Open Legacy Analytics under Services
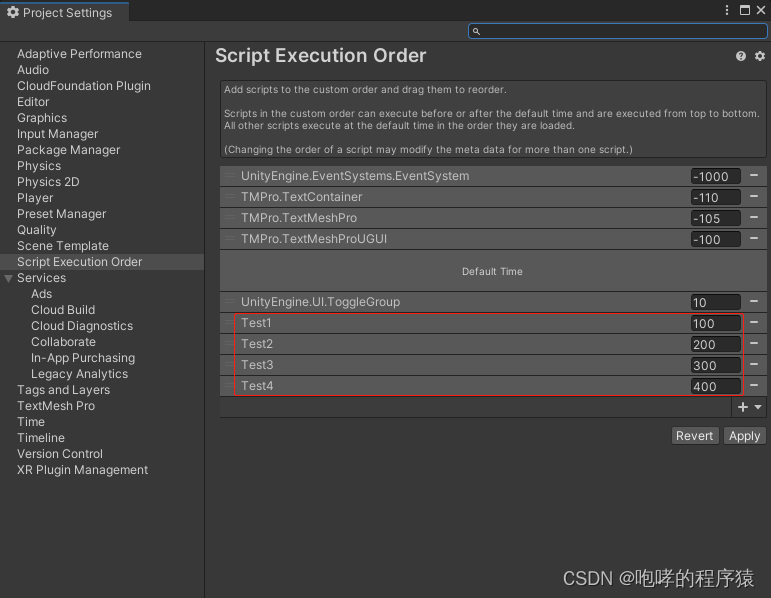The height and width of the screenshot is (598, 771). (x=80, y=374)
